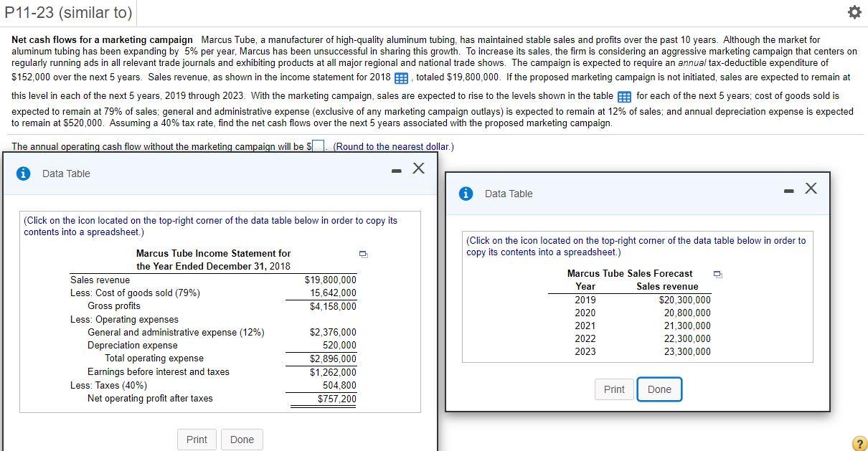The image size is (868, 451).
Task: Select the 2022 forecast 22,300,000 value
Action: pos(687,339)
